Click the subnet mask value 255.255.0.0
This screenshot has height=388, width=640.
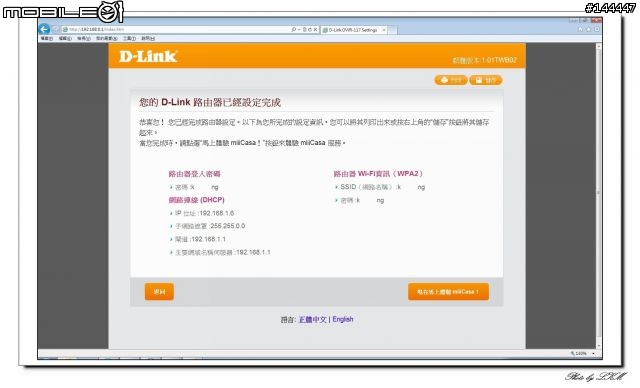tap(227, 226)
